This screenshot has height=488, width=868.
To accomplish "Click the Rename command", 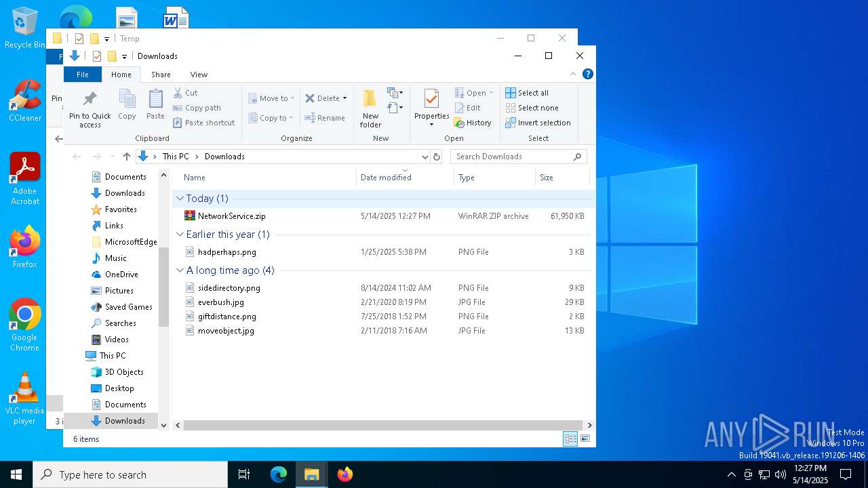I will click(325, 118).
